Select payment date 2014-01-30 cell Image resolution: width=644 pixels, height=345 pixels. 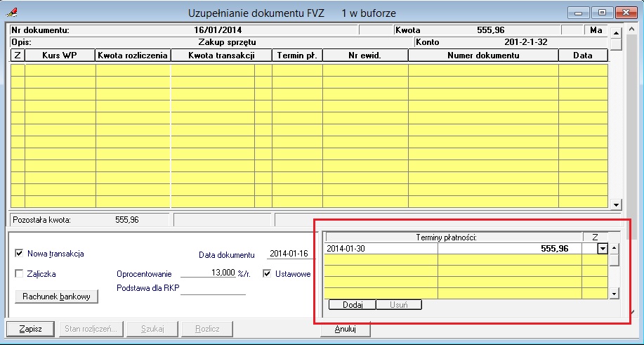point(381,249)
